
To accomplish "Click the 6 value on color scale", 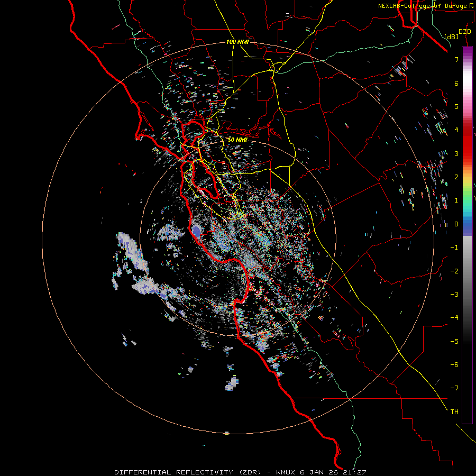I will pos(456,83).
